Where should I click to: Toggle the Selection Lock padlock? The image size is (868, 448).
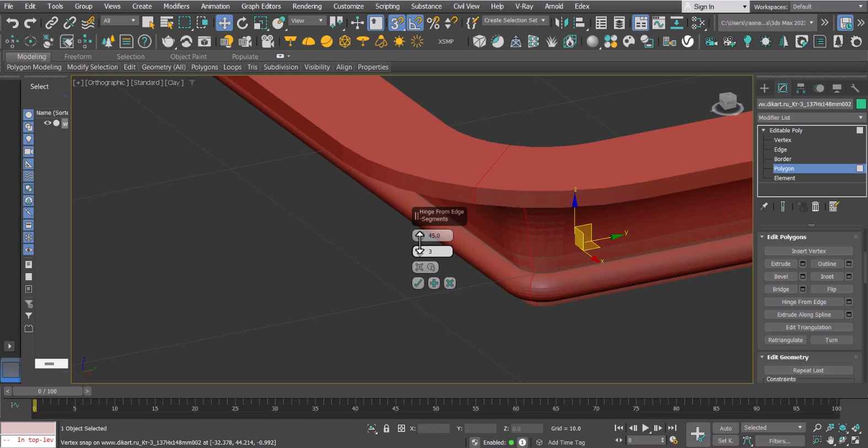(386, 428)
